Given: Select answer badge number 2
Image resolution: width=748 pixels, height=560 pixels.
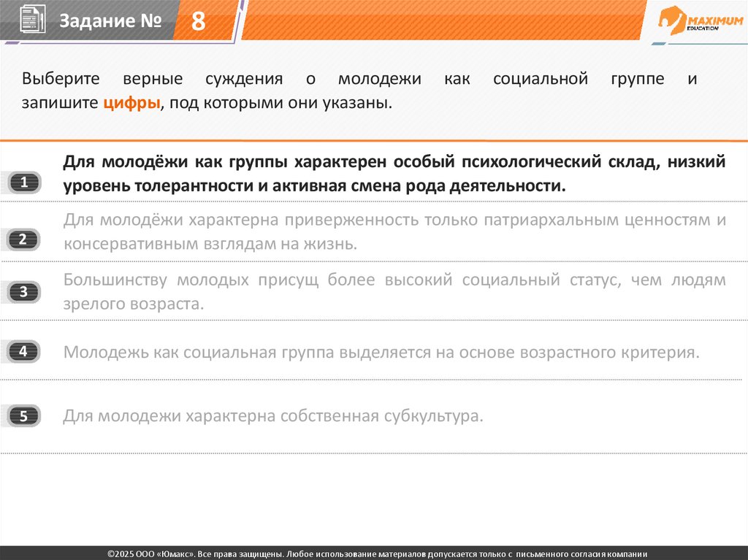Looking at the screenshot, I should [23, 239].
